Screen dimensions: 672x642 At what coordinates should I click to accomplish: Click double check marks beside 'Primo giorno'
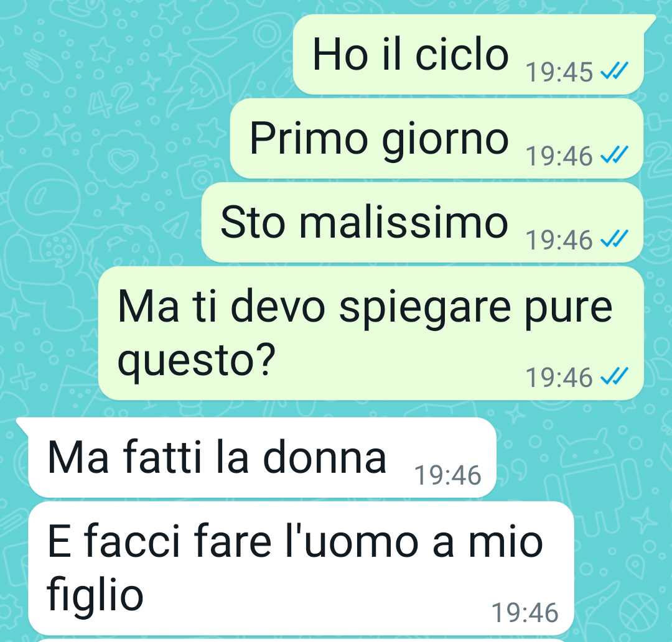(614, 155)
